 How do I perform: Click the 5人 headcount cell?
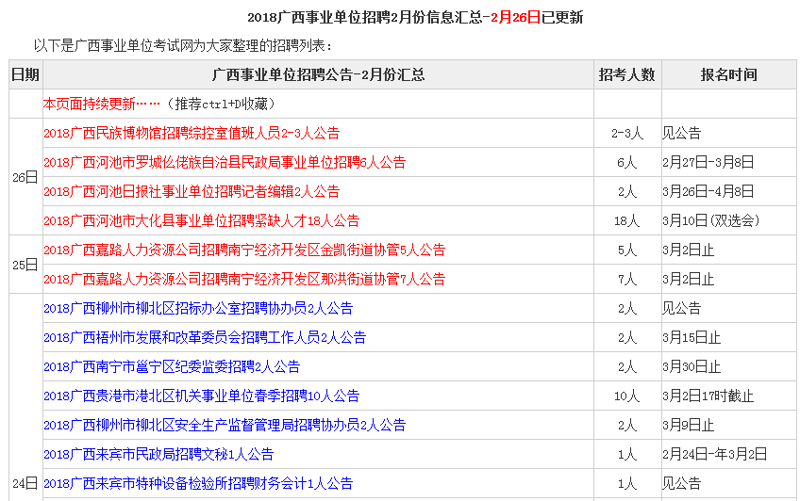(627, 250)
